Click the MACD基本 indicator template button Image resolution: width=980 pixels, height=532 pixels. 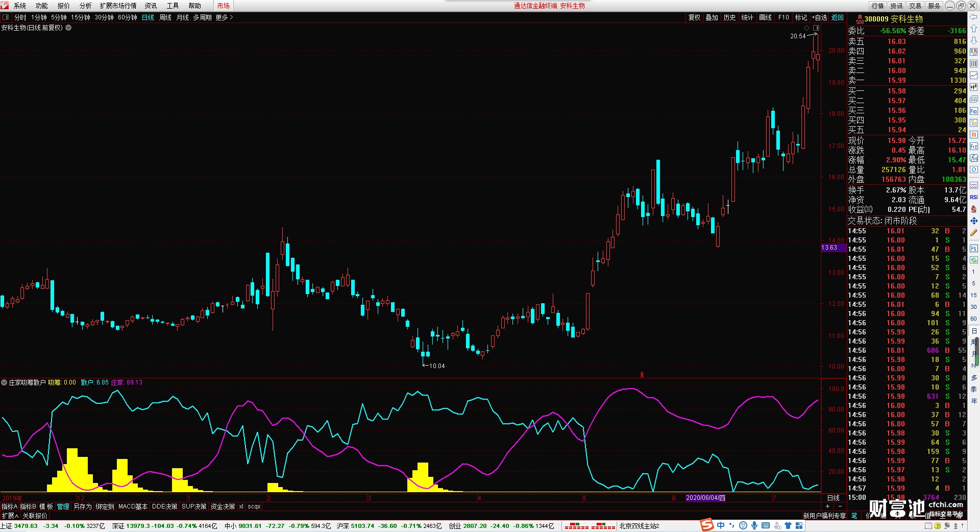point(133,506)
